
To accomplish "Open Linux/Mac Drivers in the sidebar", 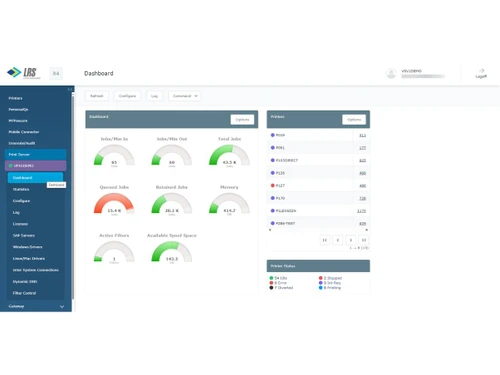I will (29, 259).
